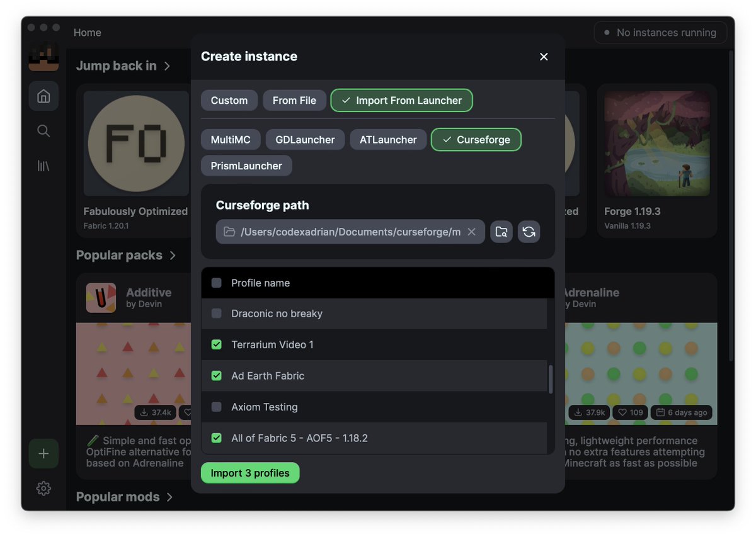Open the Search sidebar icon
The image size is (756, 537).
pos(43,131)
